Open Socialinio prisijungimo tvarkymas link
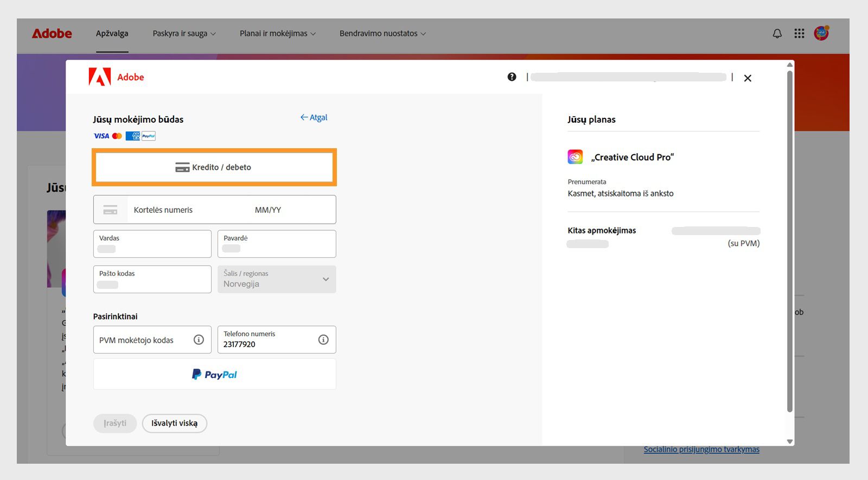 click(x=701, y=450)
